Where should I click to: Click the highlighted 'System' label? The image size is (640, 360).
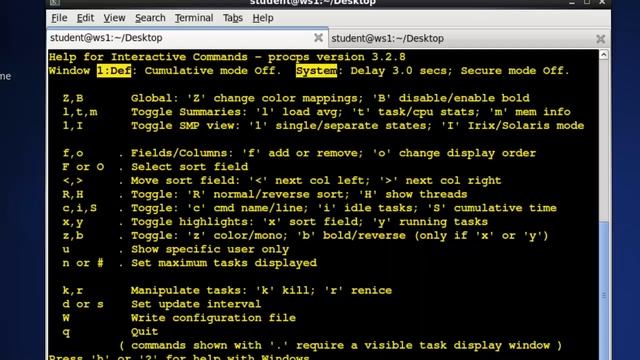[x=316, y=71]
